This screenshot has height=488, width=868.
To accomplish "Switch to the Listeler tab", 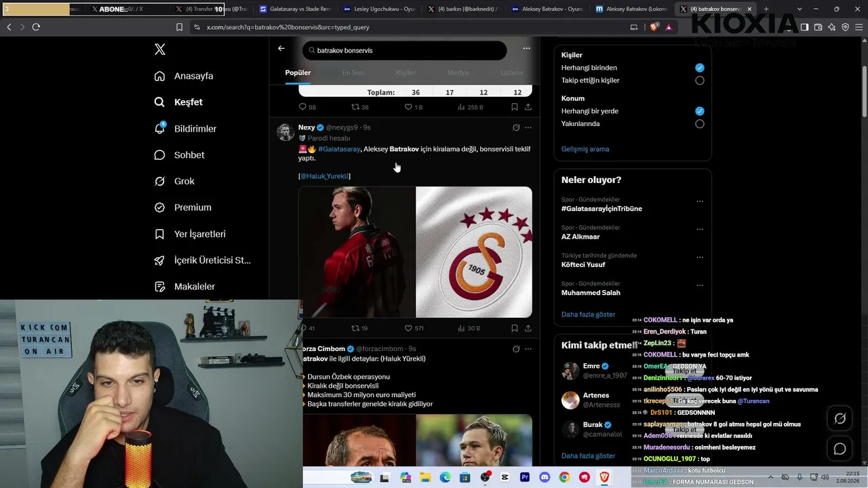I will [512, 73].
